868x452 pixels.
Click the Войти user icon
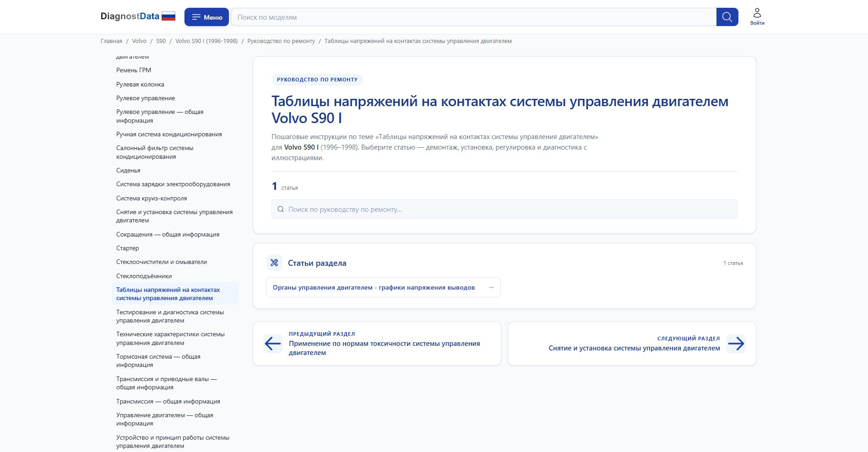pyautogui.click(x=757, y=16)
